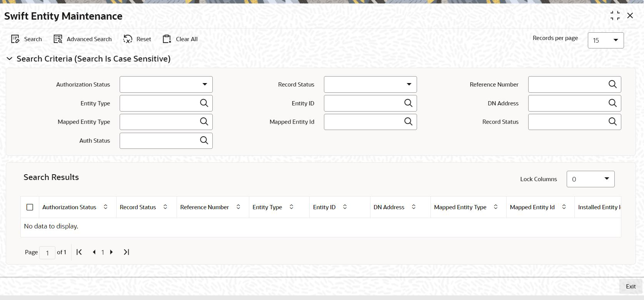Sort by Entity ID column
The width and height of the screenshot is (644, 300).
345,207
